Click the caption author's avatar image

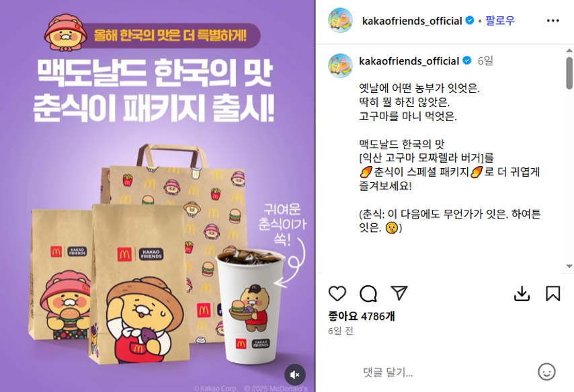(x=340, y=66)
